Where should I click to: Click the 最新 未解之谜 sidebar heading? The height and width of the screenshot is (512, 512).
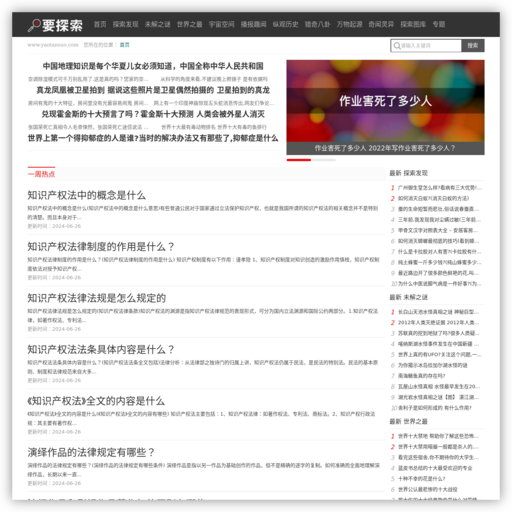tap(409, 297)
